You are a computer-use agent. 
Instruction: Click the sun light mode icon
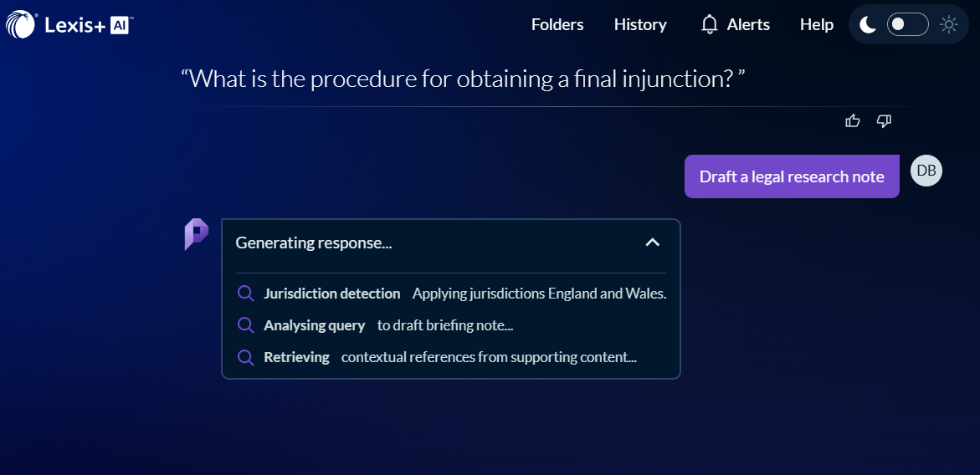tap(948, 24)
